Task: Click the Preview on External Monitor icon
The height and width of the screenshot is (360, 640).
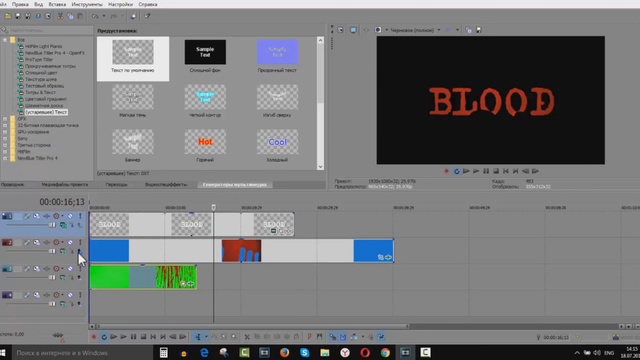Action: pyautogui.click(x=353, y=30)
